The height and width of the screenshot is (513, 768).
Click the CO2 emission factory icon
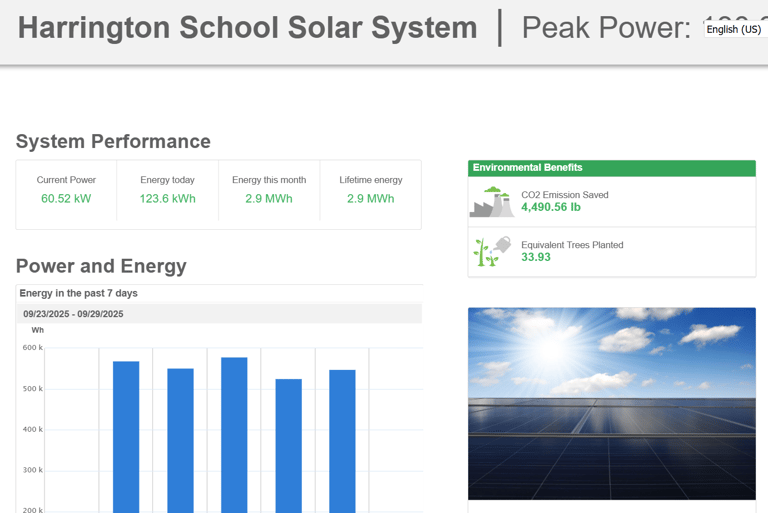pyautogui.click(x=491, y=202)
